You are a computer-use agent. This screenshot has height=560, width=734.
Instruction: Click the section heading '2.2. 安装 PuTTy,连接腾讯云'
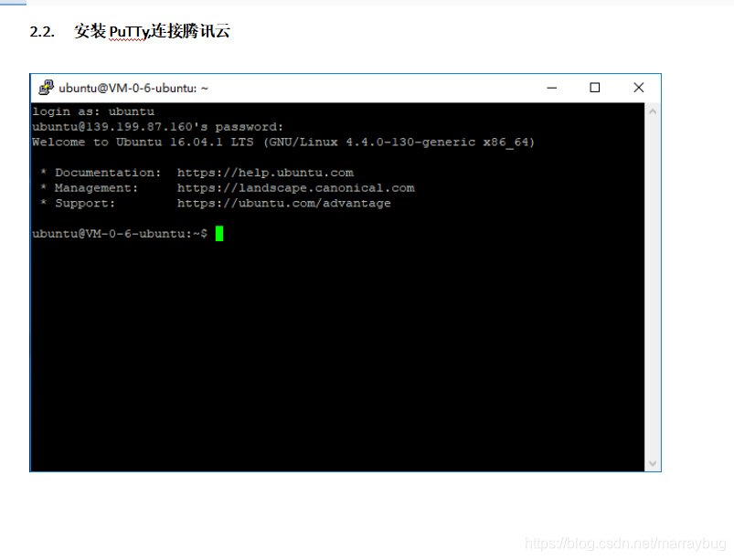130,31
